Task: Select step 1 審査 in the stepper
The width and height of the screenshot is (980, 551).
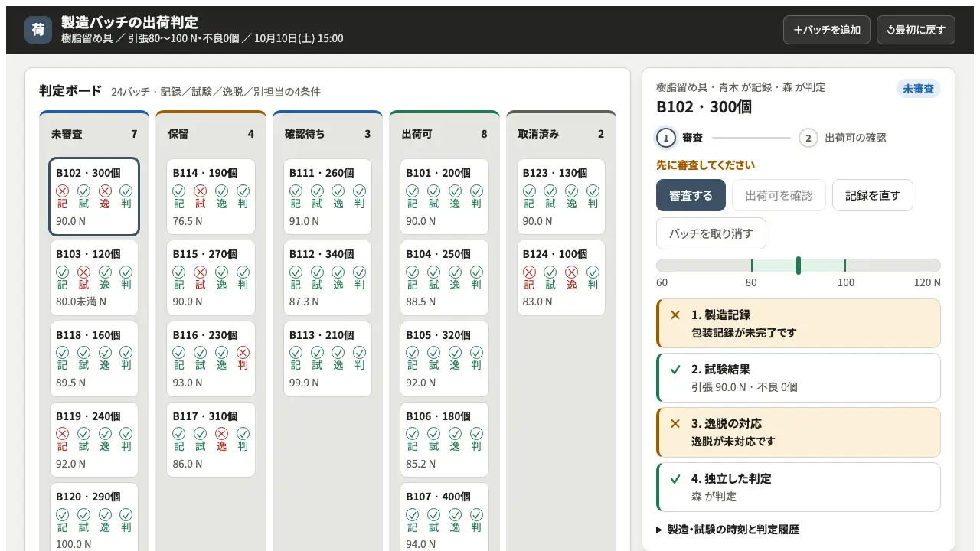Action: click(x=680, y=138)
